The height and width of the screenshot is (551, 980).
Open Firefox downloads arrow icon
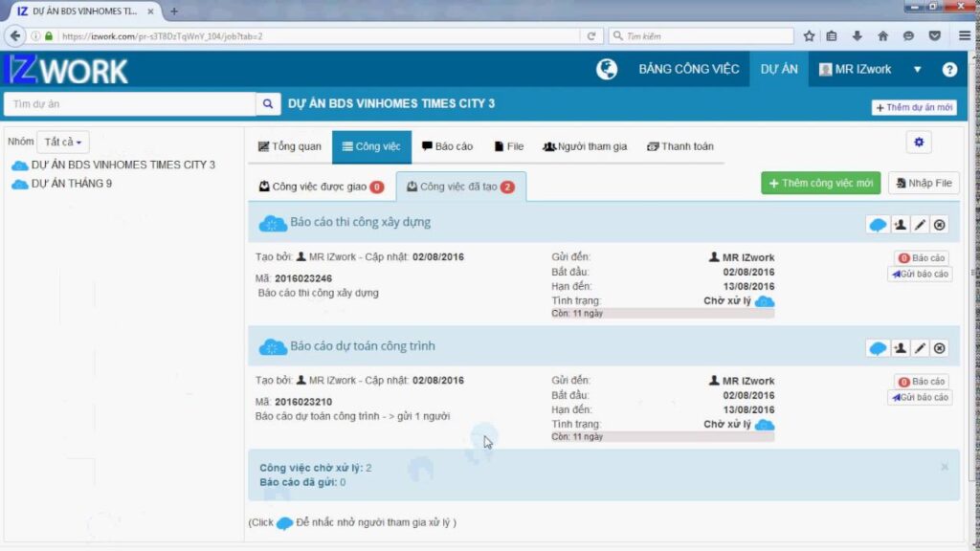coord(857,36)
